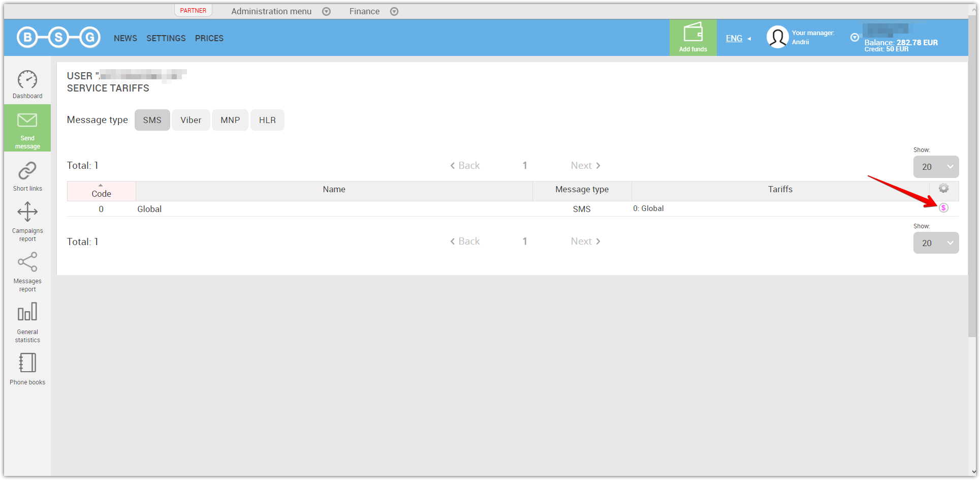This screenshot has width=980, height=480.
Task: Open Phone books in sidebar
Action: tap(27, 369)
